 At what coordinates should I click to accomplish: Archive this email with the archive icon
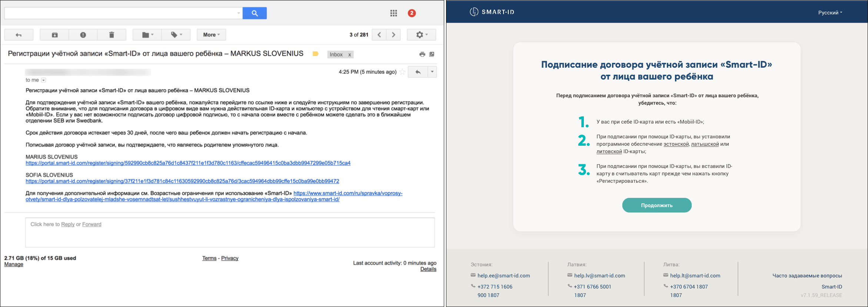pos(54,35)
